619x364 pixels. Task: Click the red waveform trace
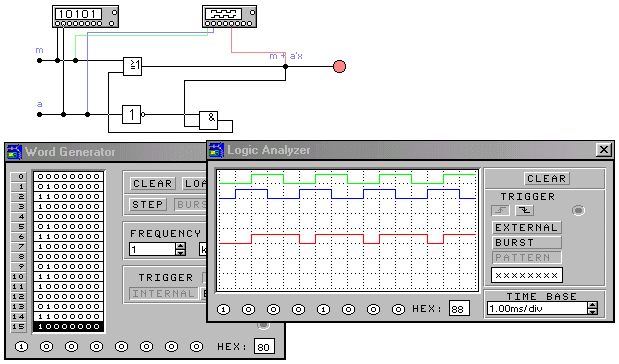(347, 239)
